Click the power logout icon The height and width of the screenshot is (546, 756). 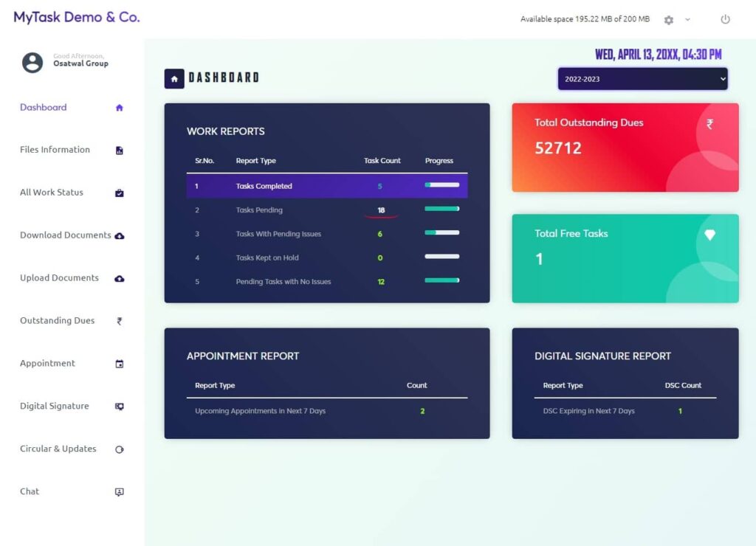point(725,20)
